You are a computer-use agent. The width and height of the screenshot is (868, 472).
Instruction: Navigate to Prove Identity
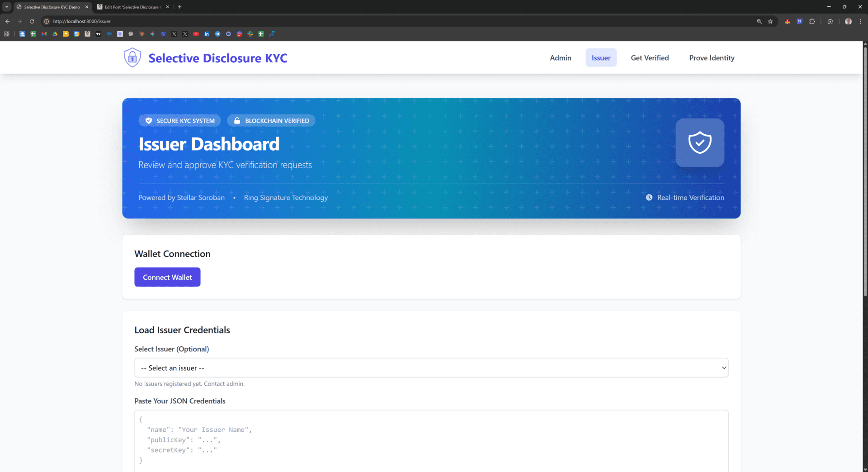(x=712, y=58)
